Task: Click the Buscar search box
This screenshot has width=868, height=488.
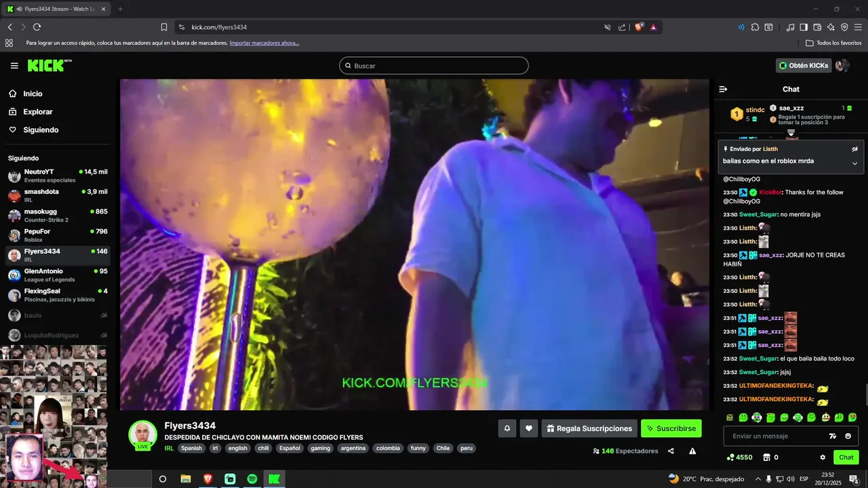Action: tap(434, 66)
